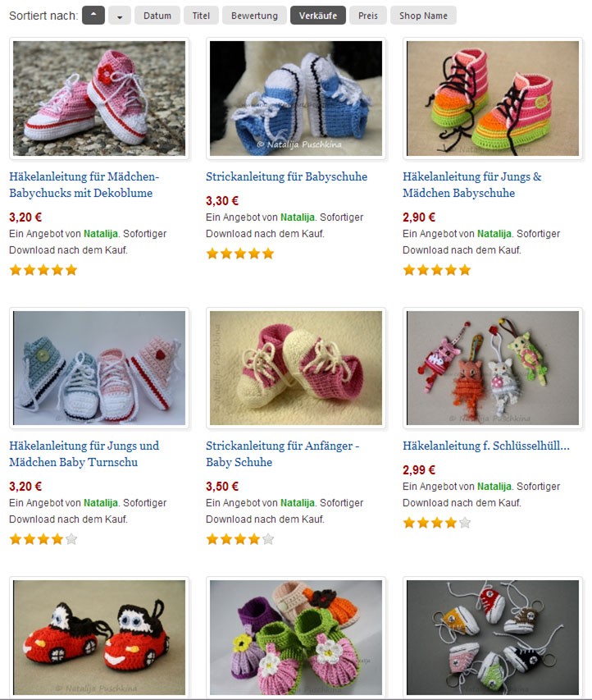
Task: Sort listings by Bewertung
Action: pyautogui.click(x=254, y=15)
